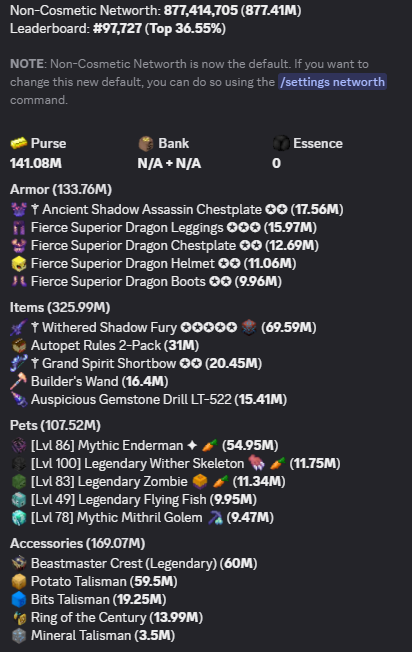Click the Bank icon
Image resolution: width=412 pixels, height=652 pixels.
click(x=146, y=144)
